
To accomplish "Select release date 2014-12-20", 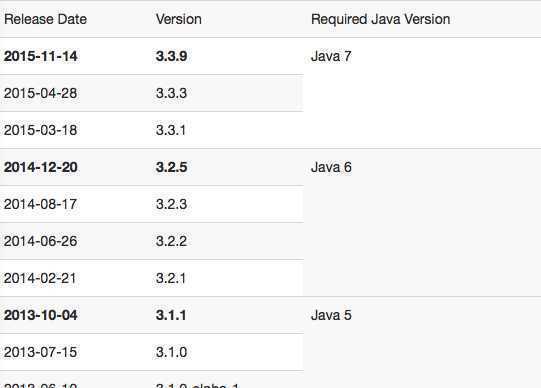I will point(41,167).
